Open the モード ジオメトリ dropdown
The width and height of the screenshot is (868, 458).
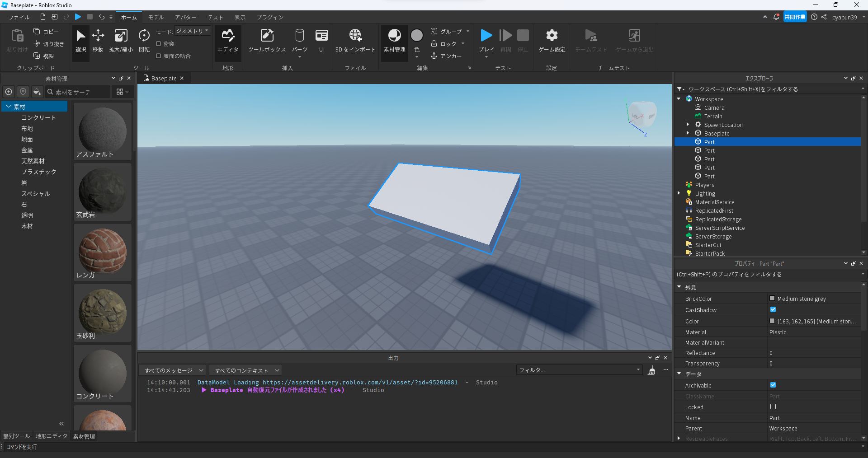pyautogui.click(x=193, y=31)
